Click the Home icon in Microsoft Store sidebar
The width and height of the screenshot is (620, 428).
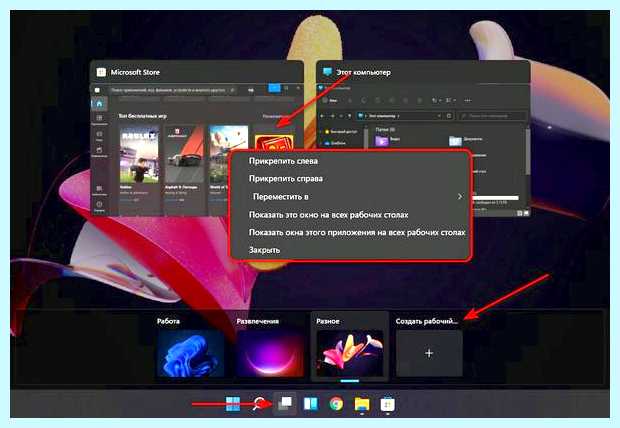[x=99, y=104]
